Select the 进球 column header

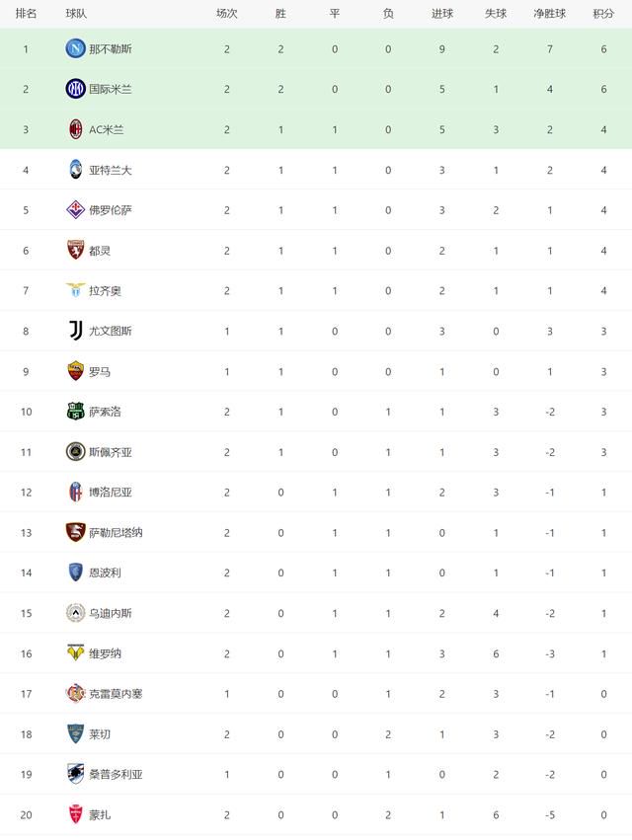tap(442, 14)
